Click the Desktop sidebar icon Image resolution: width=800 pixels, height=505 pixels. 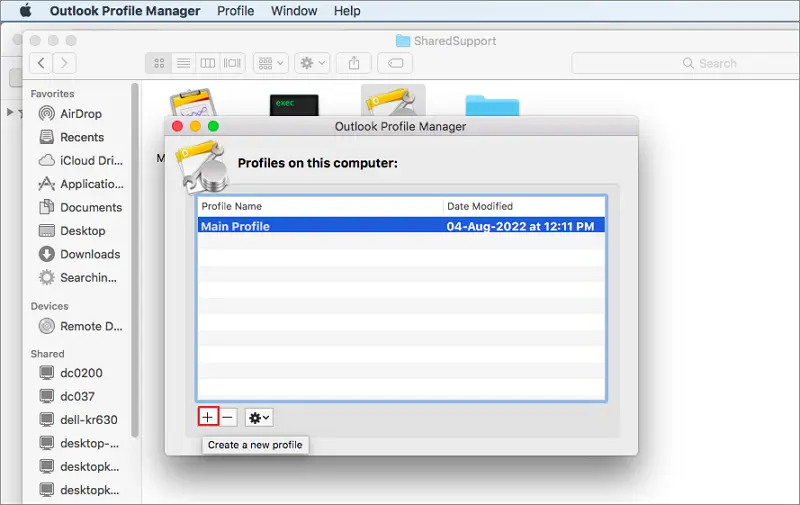[x=46, y=231]
